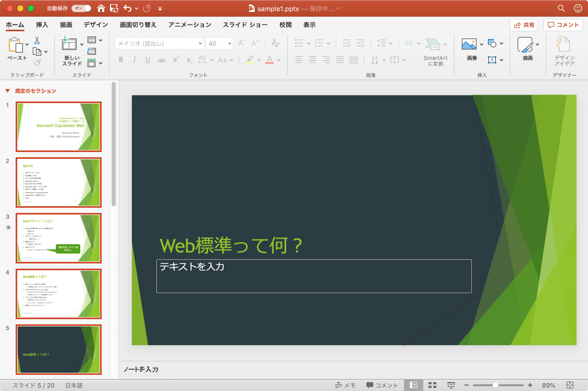
Task: Expand the Paste options arrow
Action: coord(27,45)
